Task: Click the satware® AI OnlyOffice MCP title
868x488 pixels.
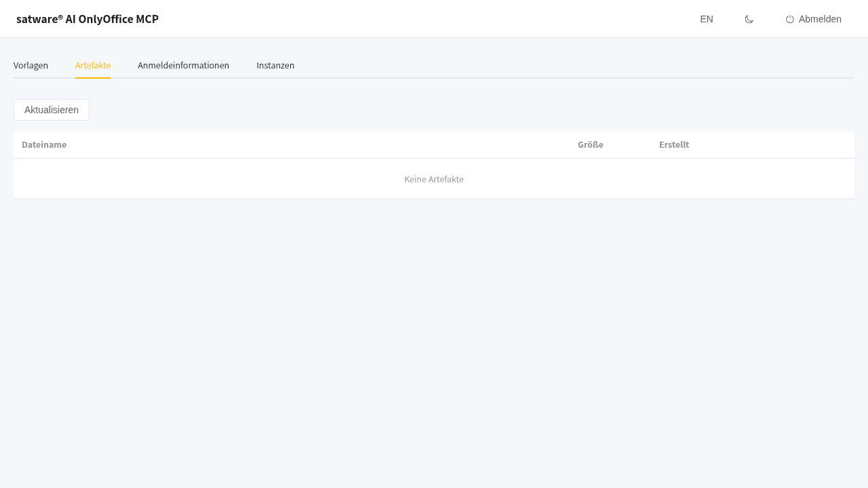Action: tap(87, 19)
